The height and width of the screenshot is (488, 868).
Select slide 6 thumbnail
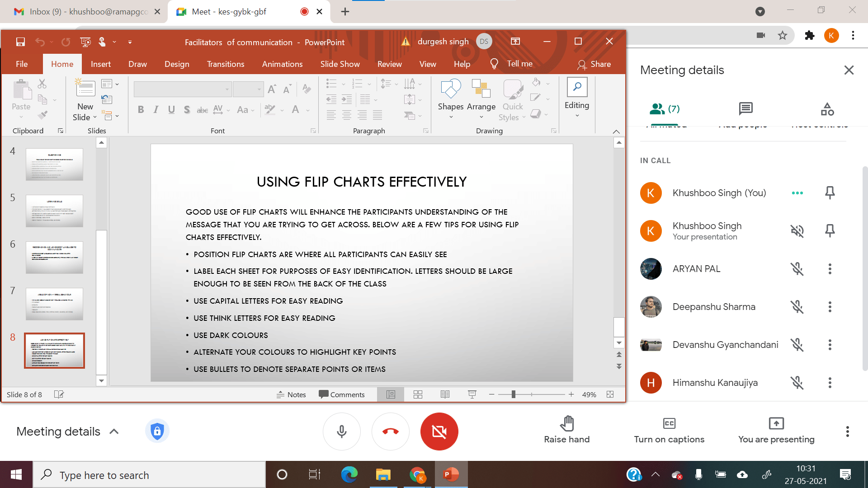(54, 258)
